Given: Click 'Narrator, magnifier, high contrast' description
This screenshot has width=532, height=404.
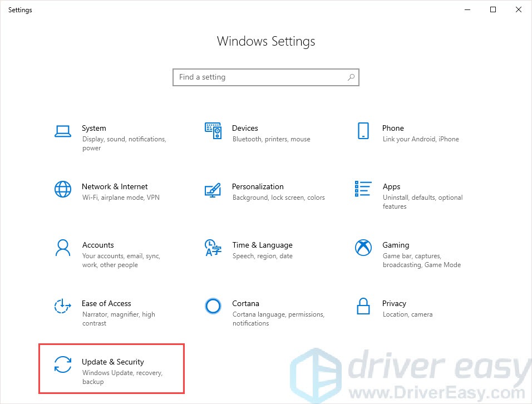Looking at the screenshot, I should pyautogui.click(x=119, y=318).
